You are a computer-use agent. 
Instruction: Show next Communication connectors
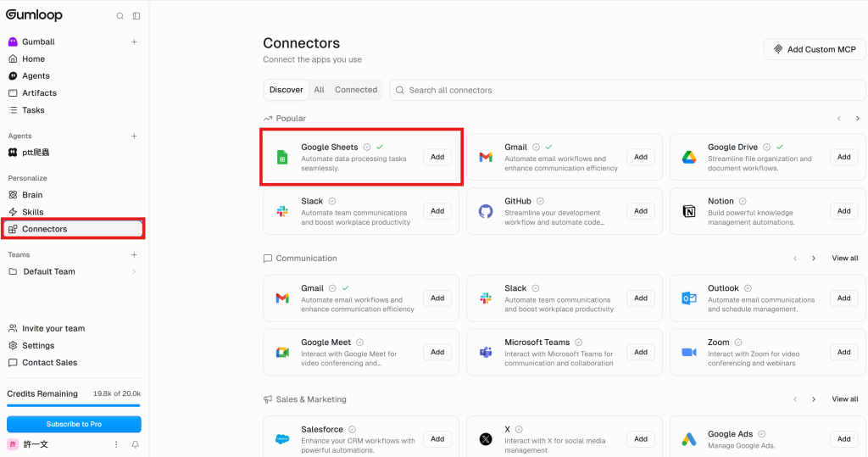(x=814, y=258)
